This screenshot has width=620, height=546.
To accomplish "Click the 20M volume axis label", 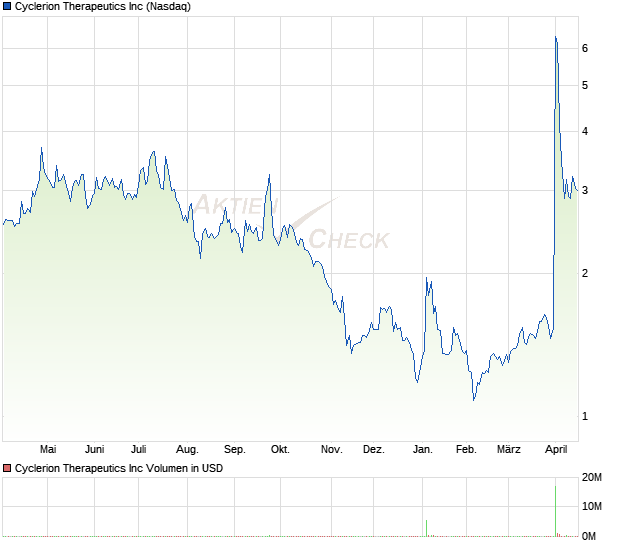I will coord(592,478).
